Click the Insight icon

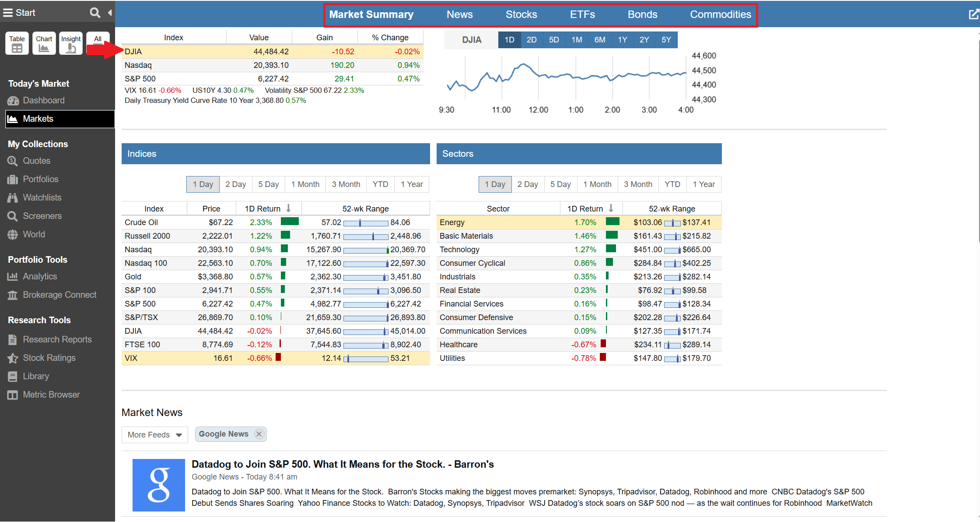click(x=70, y=43)
